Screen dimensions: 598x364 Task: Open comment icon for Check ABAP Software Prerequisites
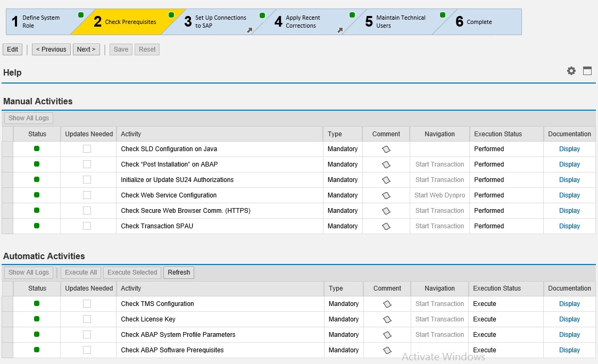tap(387, 350)
